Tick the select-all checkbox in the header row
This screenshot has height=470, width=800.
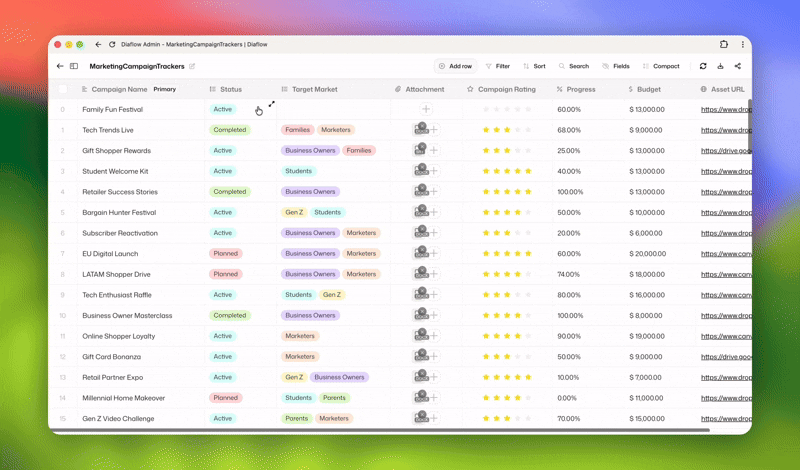click(63, 89)
